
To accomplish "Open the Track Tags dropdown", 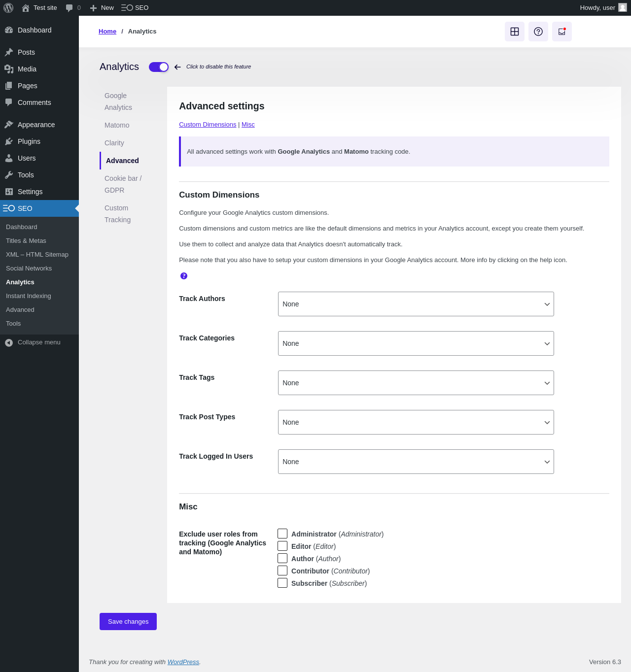I will 416,383.
